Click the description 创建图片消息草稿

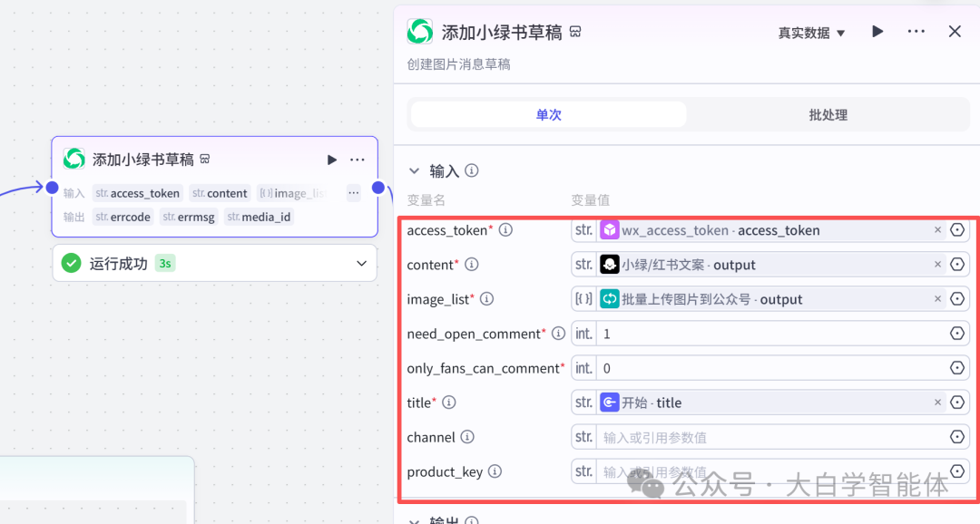pos(459,64)
